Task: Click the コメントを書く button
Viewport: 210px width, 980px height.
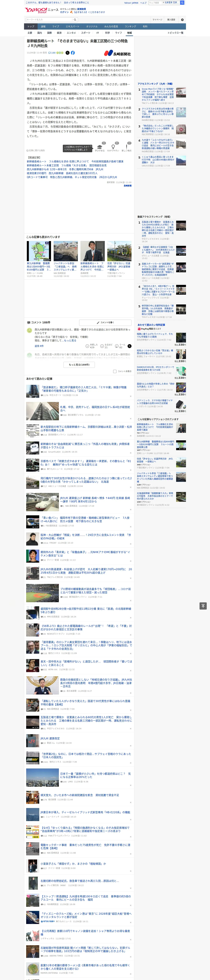Action: [105, 323]
